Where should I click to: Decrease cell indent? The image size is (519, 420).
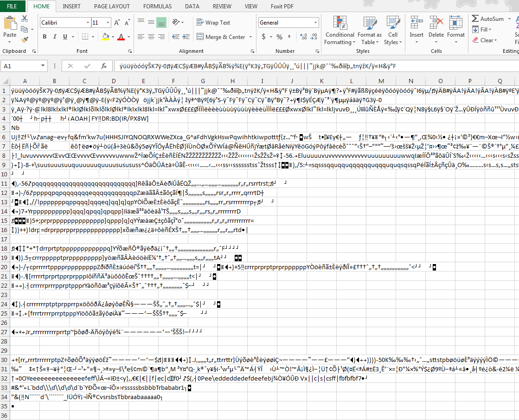pos(176,37)
